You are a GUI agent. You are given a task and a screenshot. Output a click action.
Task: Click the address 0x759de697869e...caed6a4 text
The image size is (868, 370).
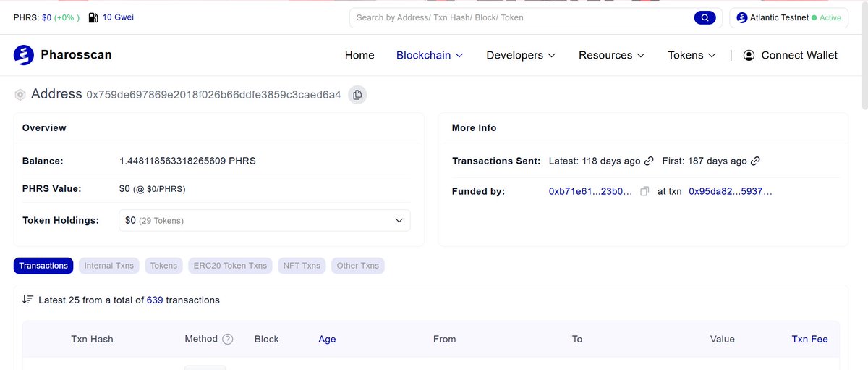pyautogui.click(x=214, y=95)
